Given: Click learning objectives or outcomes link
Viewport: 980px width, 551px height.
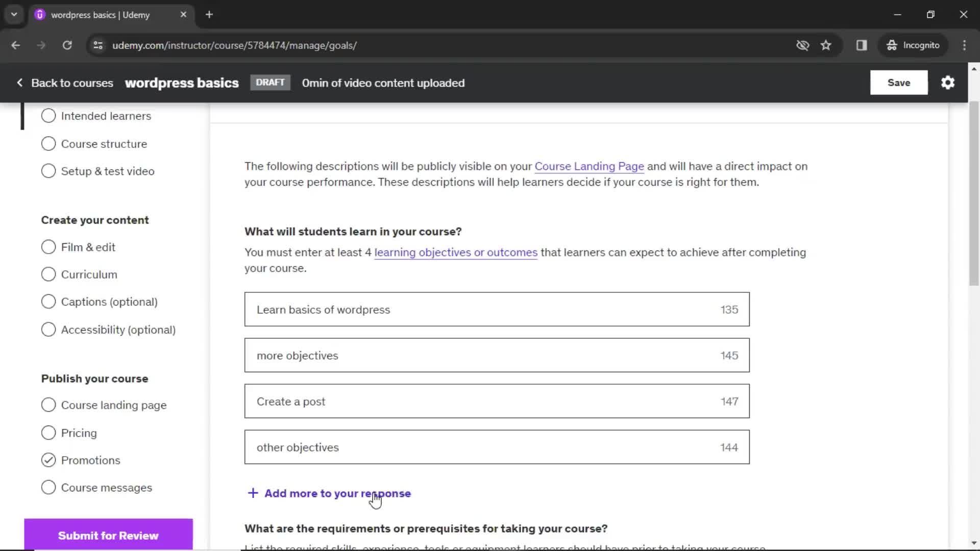Looking at the screenshot, I should tap(456, 253).
